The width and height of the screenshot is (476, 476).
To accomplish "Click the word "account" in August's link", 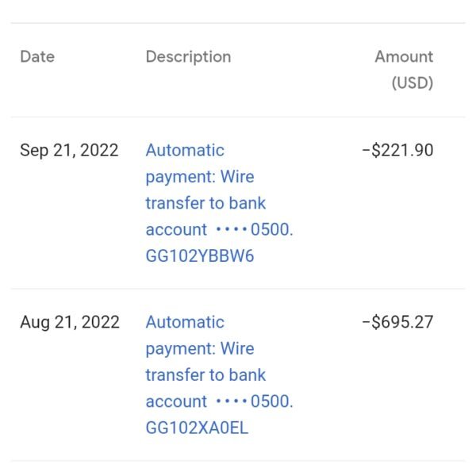I will click(176, 401).
